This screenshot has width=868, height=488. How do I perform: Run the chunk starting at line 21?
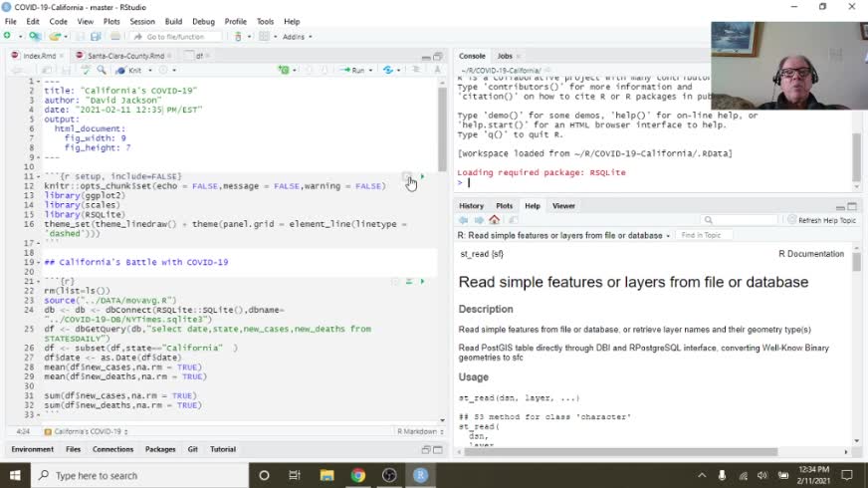[422, 282]
